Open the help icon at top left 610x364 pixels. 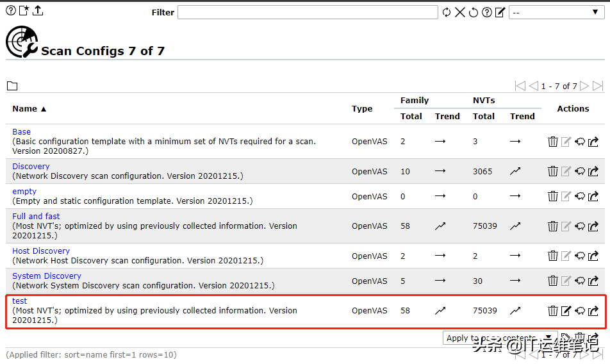[11, 11]
